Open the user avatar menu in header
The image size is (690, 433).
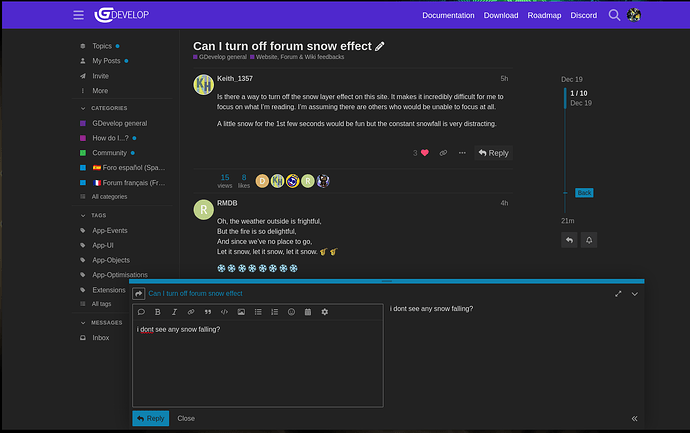pos(634,15)
